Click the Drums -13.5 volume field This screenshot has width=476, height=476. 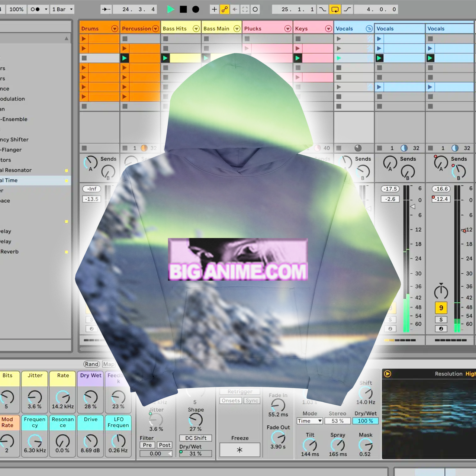coord(91,199)
